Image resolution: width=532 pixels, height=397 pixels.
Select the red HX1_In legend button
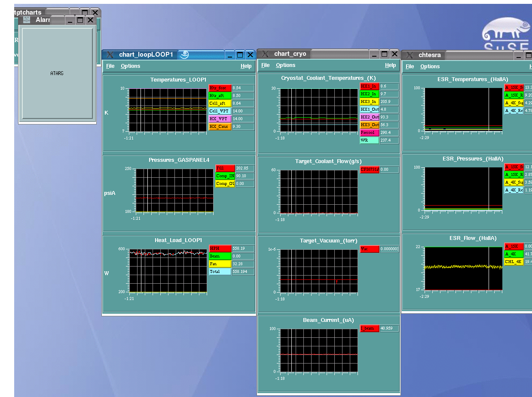click(x=370, y=86)
